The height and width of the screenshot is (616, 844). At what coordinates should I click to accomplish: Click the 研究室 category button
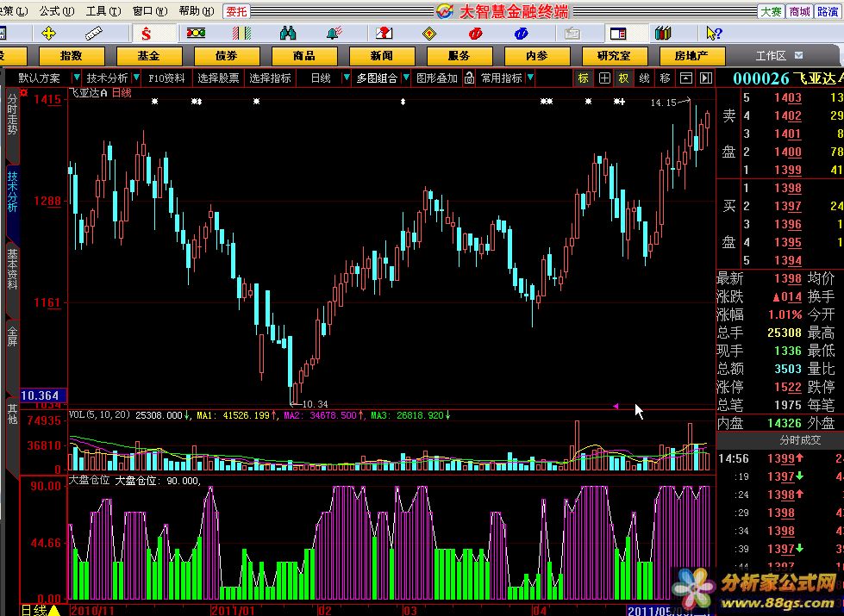click(x=614, y=55)
